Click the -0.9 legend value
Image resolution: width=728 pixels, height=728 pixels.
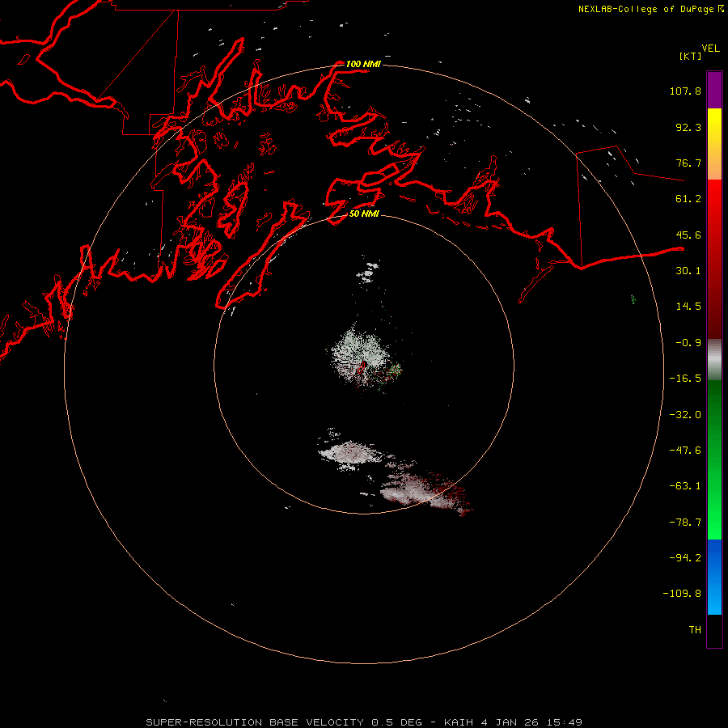[x=688, y=343]
